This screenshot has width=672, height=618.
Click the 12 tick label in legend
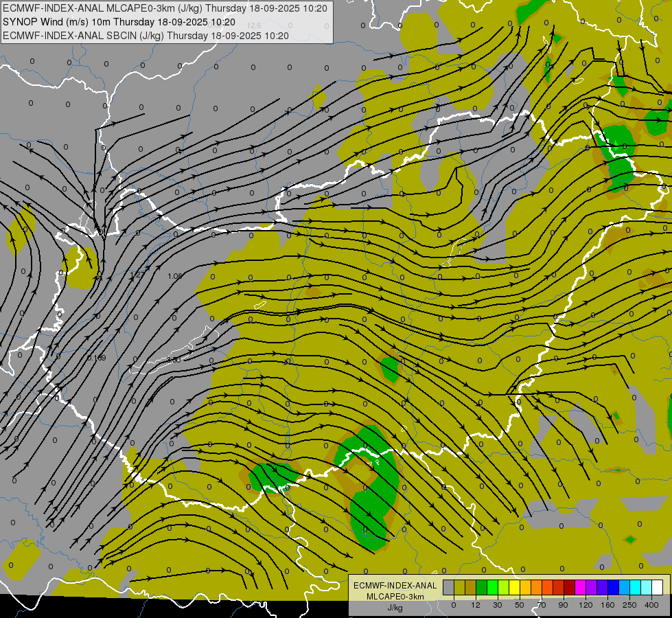coord(476,605)
